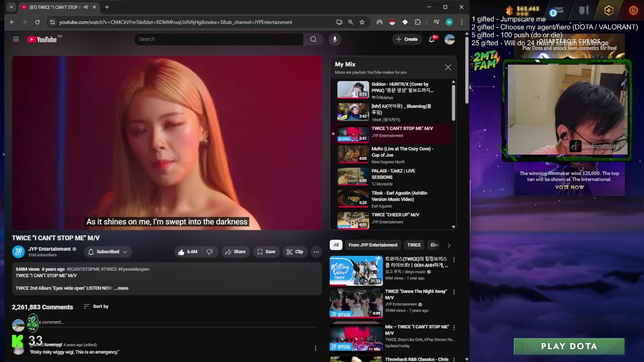Dislike the video with thumbs-down
This screenshot has height=362, width=644.
tap(210, 252)
